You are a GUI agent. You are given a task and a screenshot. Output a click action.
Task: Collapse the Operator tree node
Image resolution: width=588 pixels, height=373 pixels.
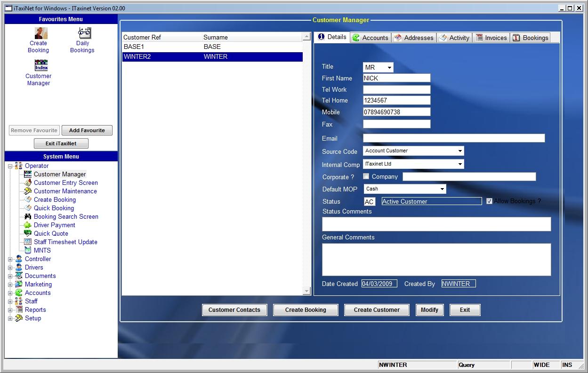[x=10, y=166]
